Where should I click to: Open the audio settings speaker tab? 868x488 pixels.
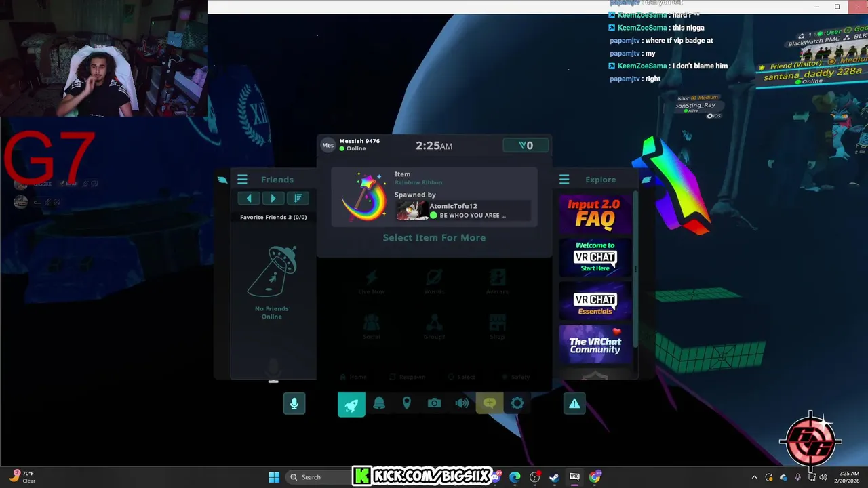point(462,403)
